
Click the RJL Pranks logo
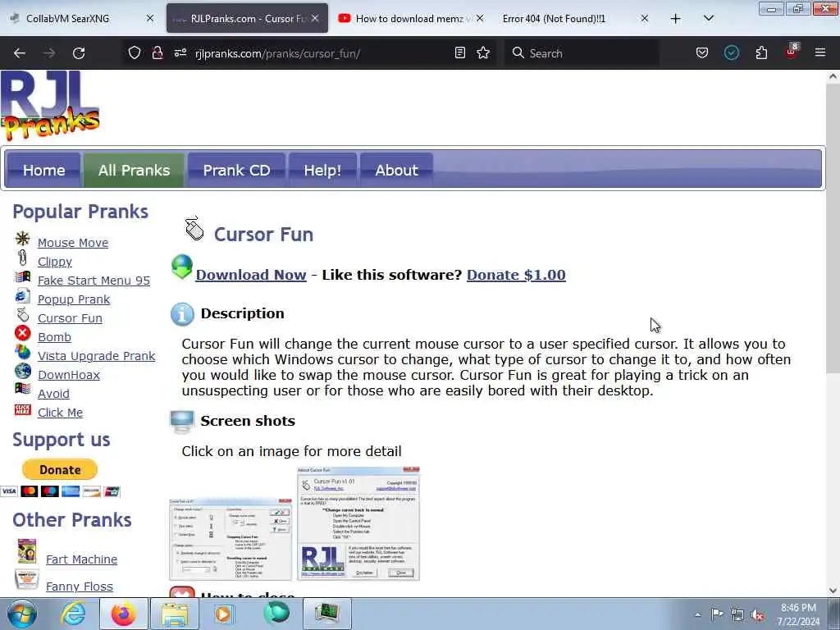50,106
